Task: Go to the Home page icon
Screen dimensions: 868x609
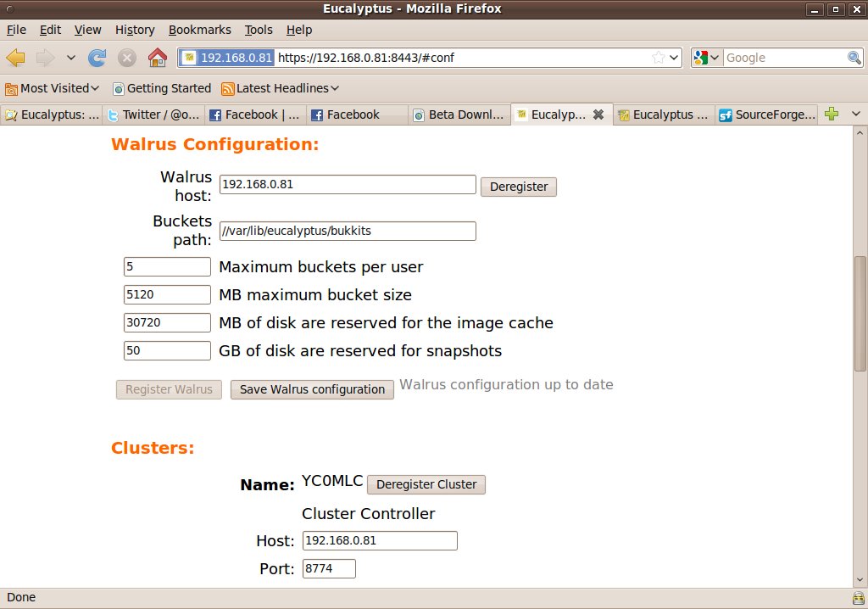Action: coord(157,58)
